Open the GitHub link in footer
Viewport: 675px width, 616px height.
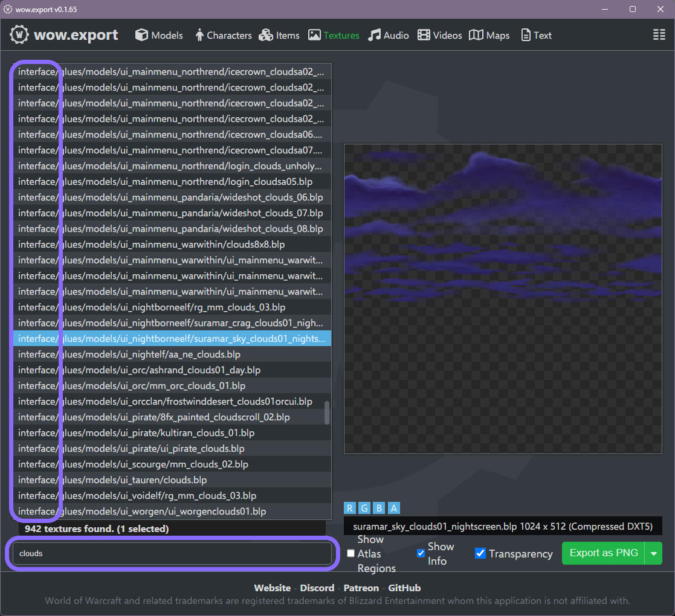pos(404,588)
